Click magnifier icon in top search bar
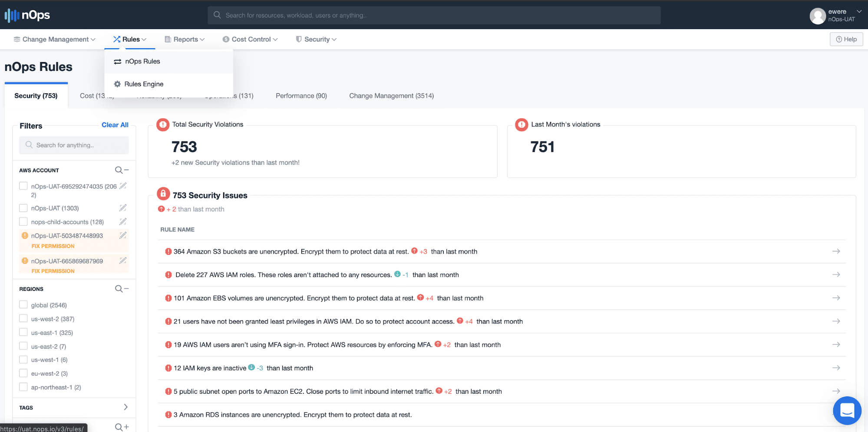The height and width of the screenshot is (432, 868). (217, 15)
